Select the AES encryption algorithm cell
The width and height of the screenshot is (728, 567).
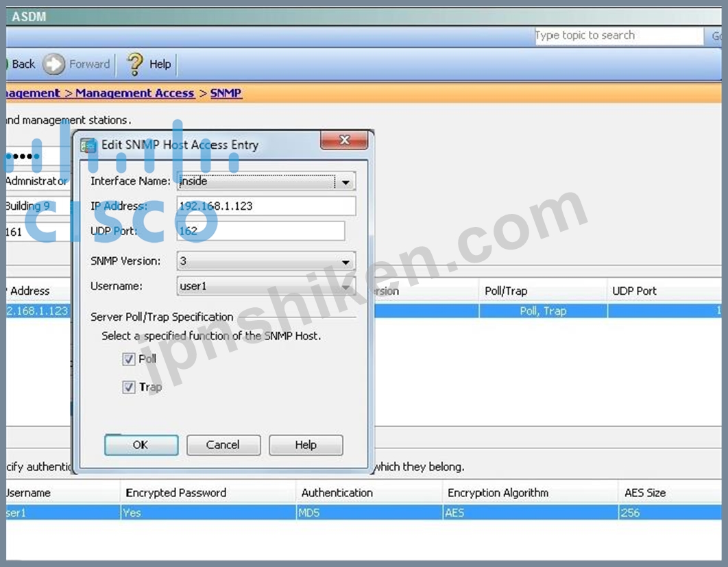[530, 513]
